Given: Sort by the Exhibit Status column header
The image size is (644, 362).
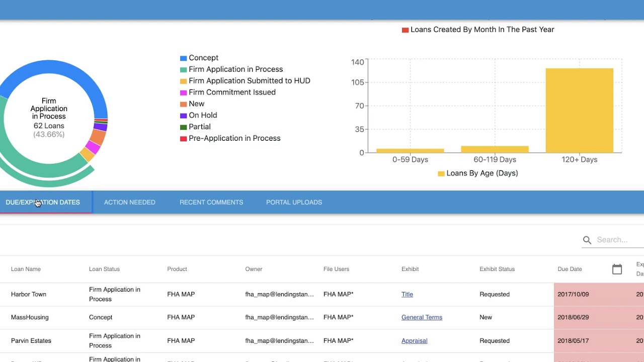Looking at the screenshot, I should click(x=497, y=269).
